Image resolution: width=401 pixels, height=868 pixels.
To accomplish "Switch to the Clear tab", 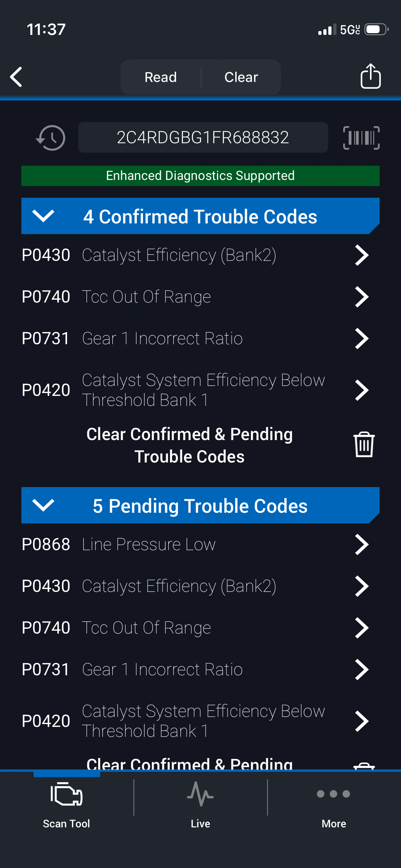I will pos(241,77).
